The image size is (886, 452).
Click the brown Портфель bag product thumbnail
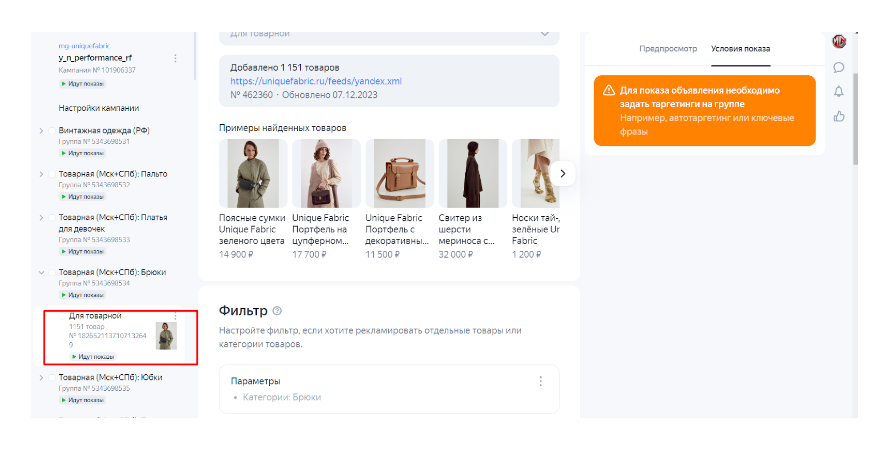400,173
